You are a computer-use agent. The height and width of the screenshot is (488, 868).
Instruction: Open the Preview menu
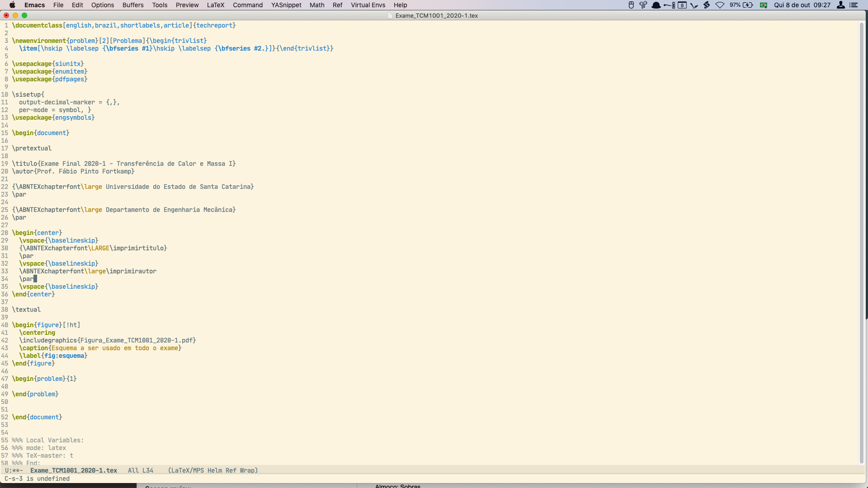(x=187, y=5)
